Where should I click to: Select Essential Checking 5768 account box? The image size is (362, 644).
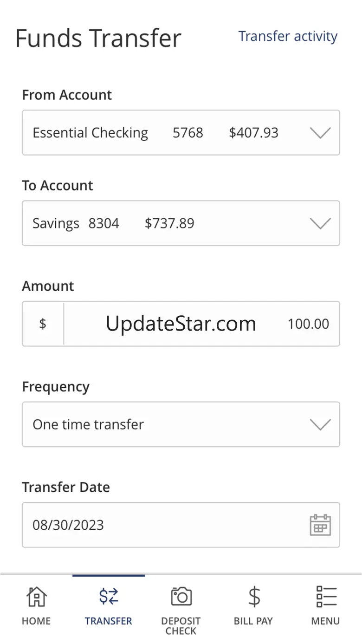(x=155, y=133)
